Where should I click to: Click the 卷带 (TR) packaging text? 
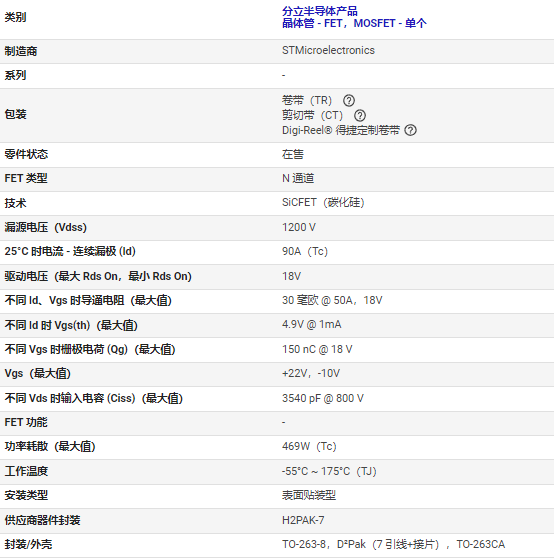pos(307,100)
